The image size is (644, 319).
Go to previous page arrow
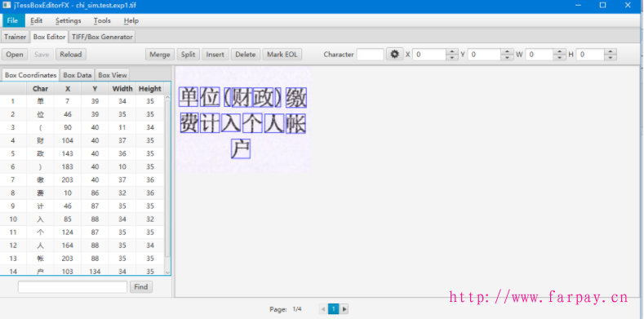[323, 308]
